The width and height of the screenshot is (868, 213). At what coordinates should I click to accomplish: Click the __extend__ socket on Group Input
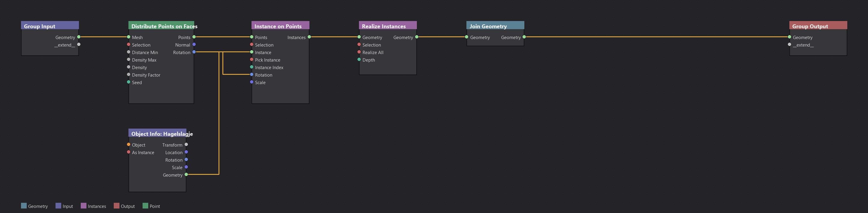[x=79, y=44]
